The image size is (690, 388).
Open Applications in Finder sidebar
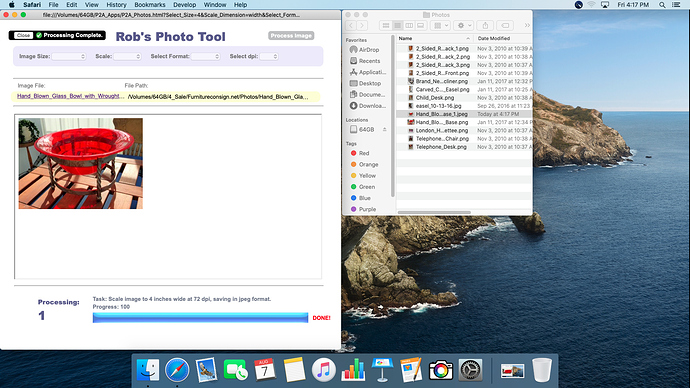click(368, 72)
